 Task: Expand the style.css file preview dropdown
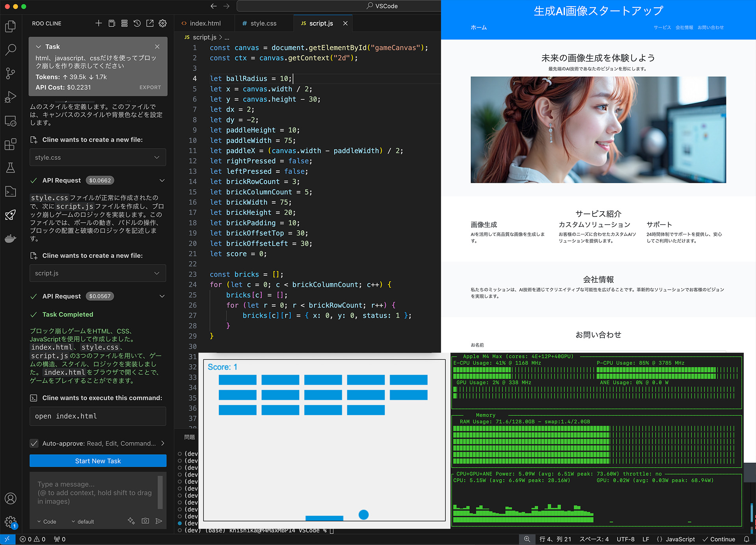click(x=157, y=157)
